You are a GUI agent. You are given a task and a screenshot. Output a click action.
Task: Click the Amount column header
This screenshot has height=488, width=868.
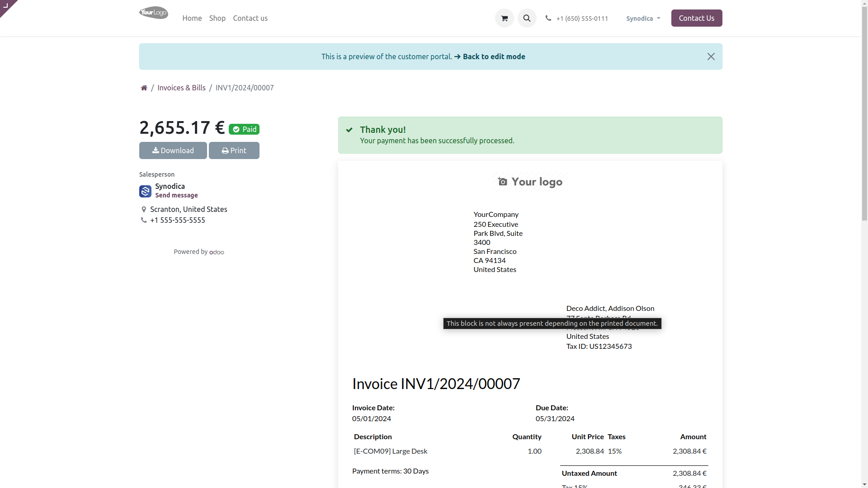[693, 436]
